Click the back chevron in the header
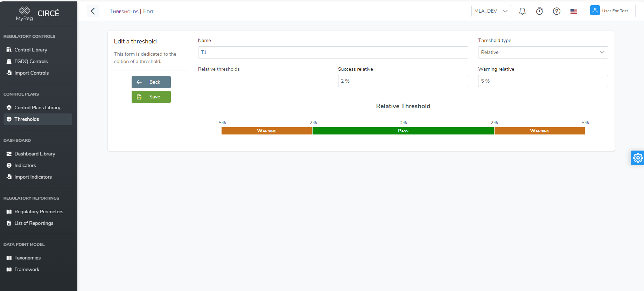 tap(93, 11)
